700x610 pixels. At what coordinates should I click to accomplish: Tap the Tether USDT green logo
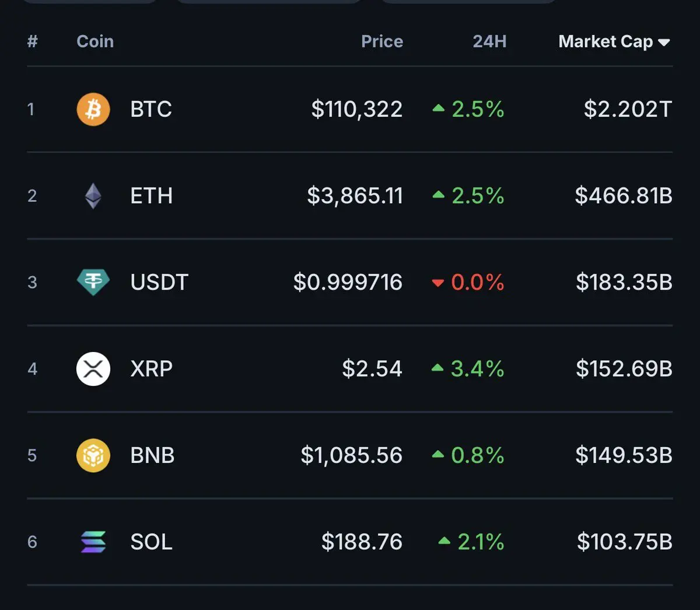[93, 282]
